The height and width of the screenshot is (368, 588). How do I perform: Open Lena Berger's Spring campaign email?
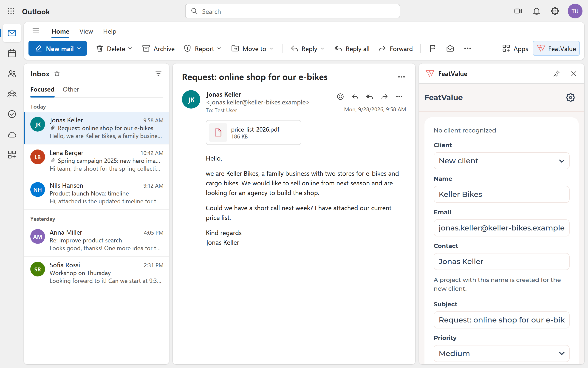point(97,161)
